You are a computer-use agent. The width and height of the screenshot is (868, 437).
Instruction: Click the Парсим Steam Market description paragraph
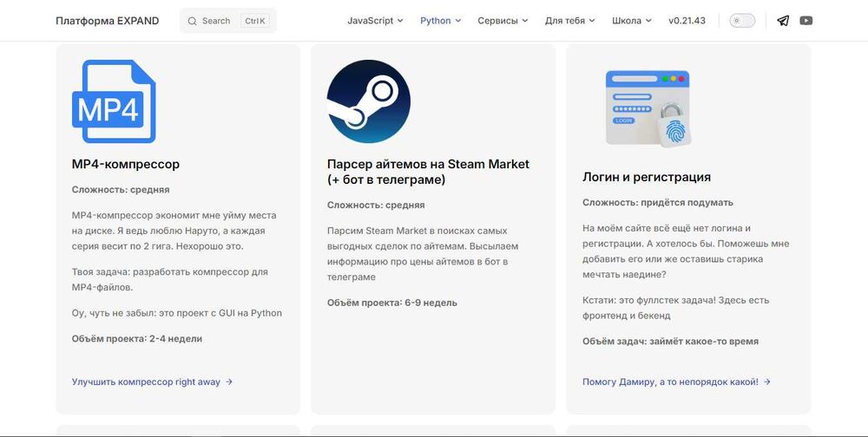point(423,254)
